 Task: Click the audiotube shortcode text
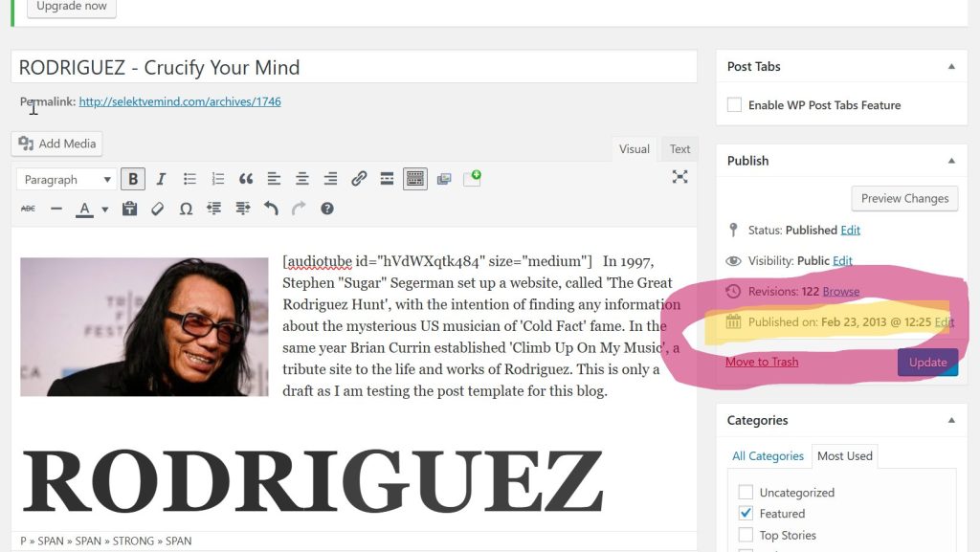coord(436,261)
